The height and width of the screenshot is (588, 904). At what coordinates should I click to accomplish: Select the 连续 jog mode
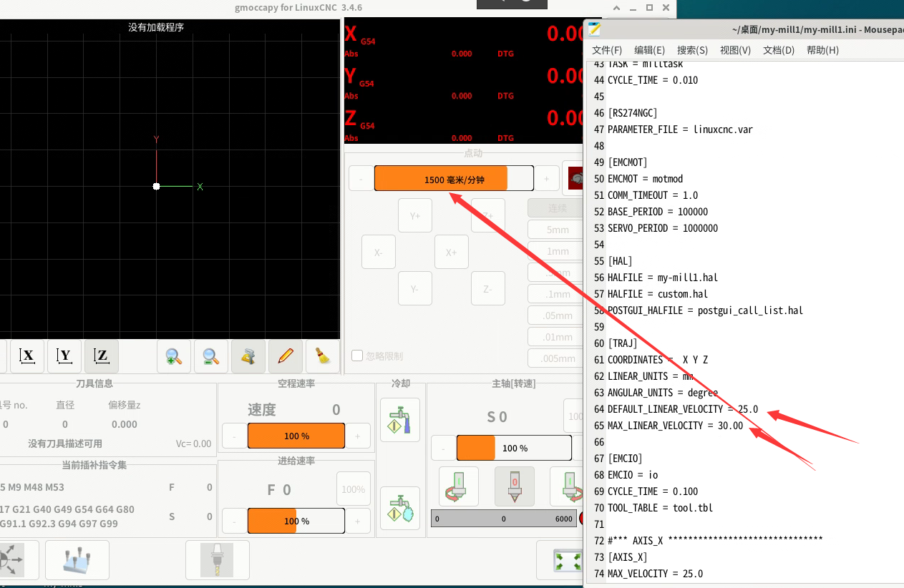(557, 208)
